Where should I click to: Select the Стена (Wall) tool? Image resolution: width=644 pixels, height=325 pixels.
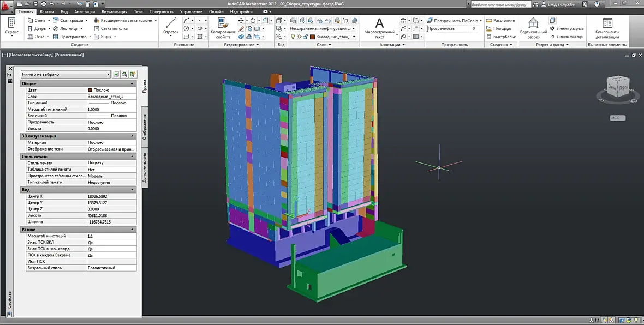[x=36, y=21]
